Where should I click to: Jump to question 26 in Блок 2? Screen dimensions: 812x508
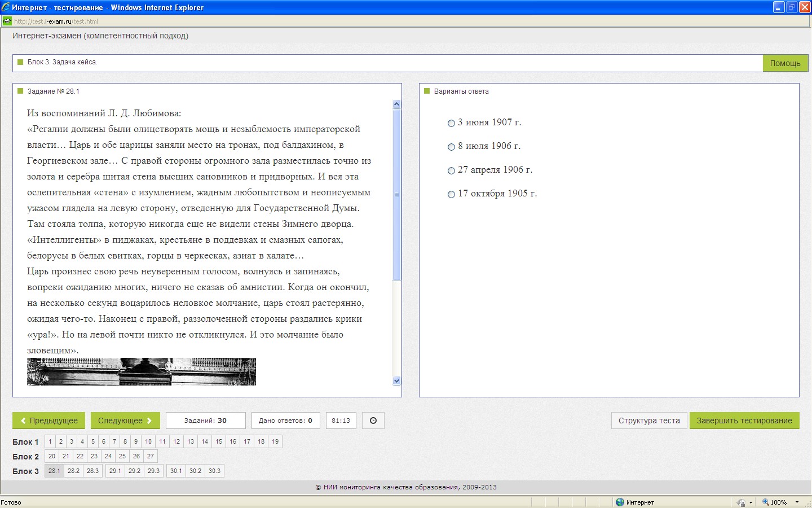coord(136,456)
